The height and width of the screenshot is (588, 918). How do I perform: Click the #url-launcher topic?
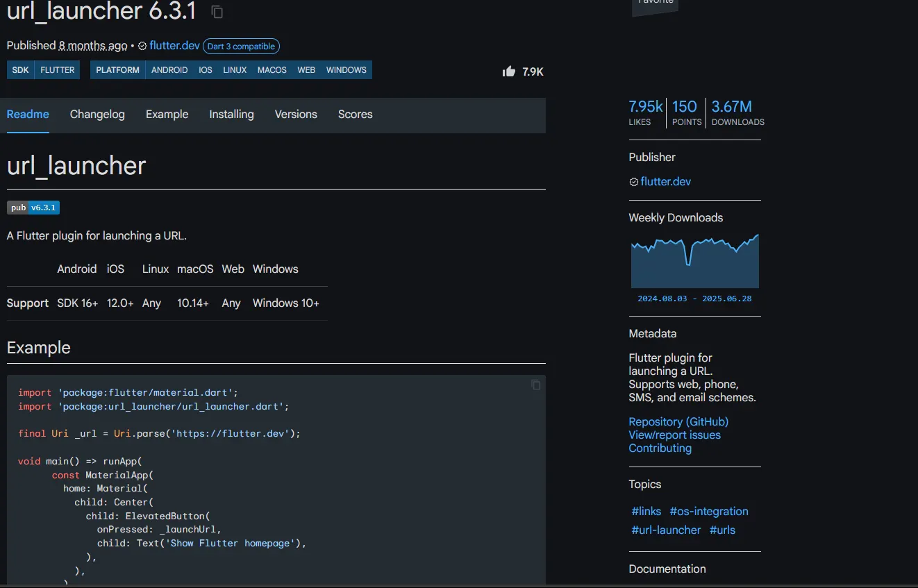(666, 530)
